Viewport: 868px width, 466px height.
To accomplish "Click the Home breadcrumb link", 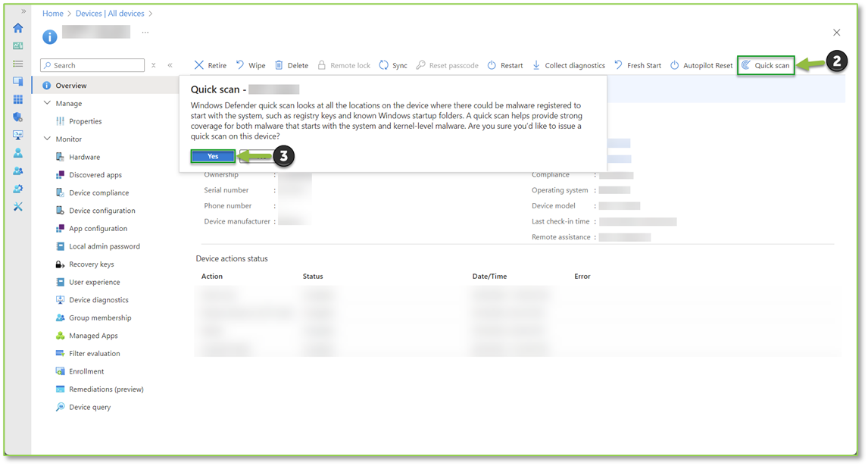I will click(52, 14).
